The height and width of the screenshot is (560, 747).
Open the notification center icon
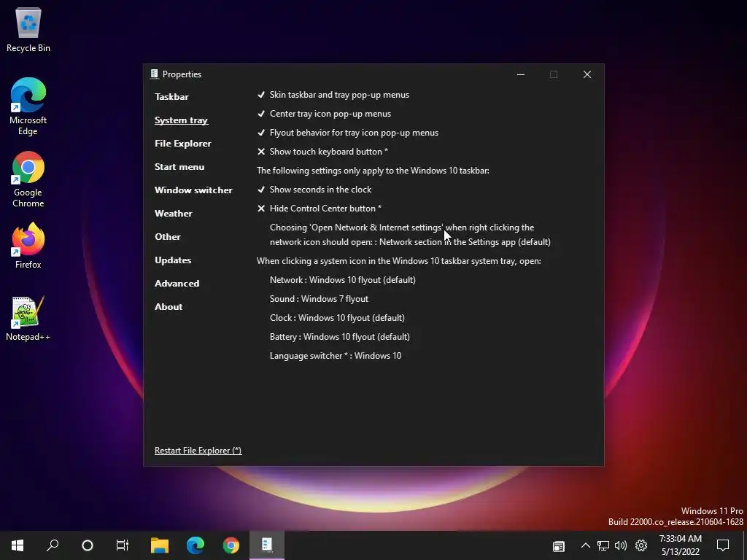723,545
